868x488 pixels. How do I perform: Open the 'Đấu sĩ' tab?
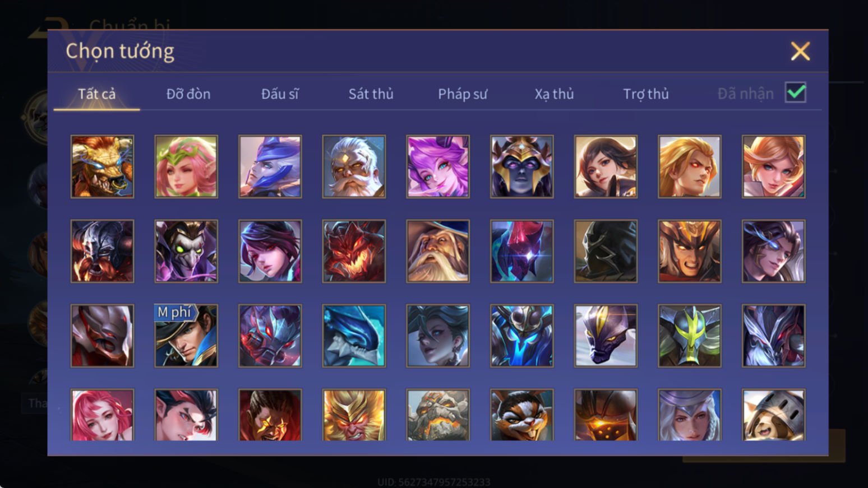(x=280, y=94)
